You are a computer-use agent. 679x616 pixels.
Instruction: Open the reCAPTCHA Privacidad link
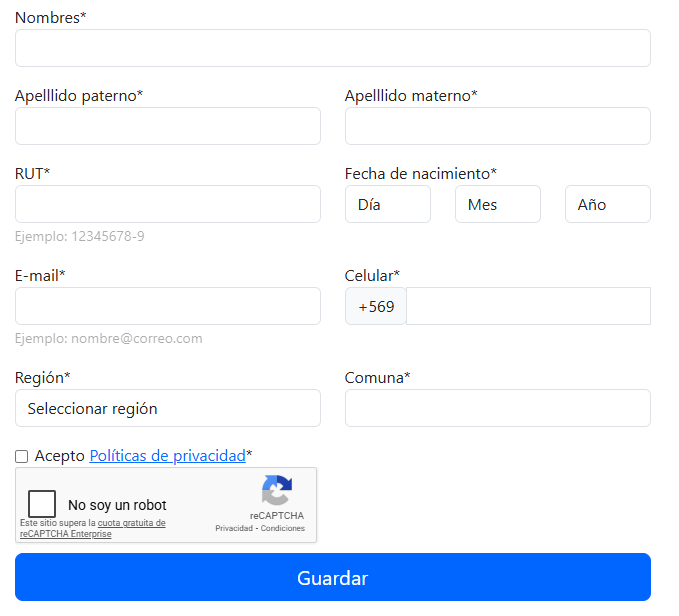[234, 529]
